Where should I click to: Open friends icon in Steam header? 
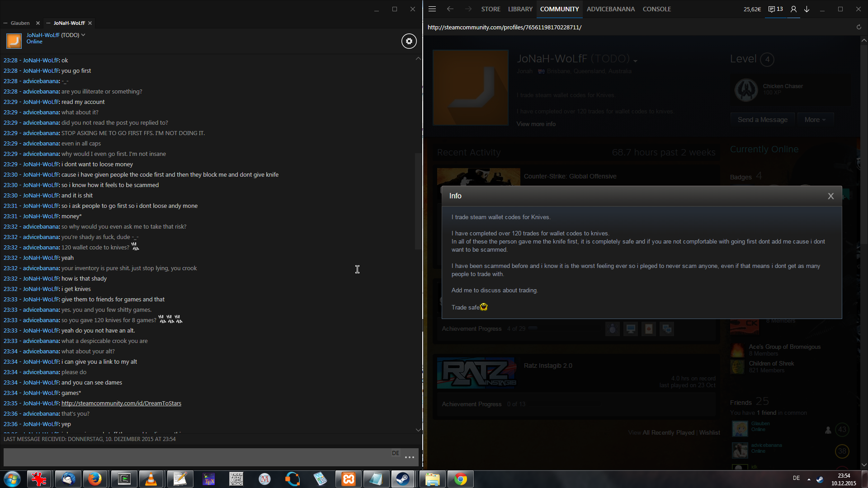tap(793, 9)
